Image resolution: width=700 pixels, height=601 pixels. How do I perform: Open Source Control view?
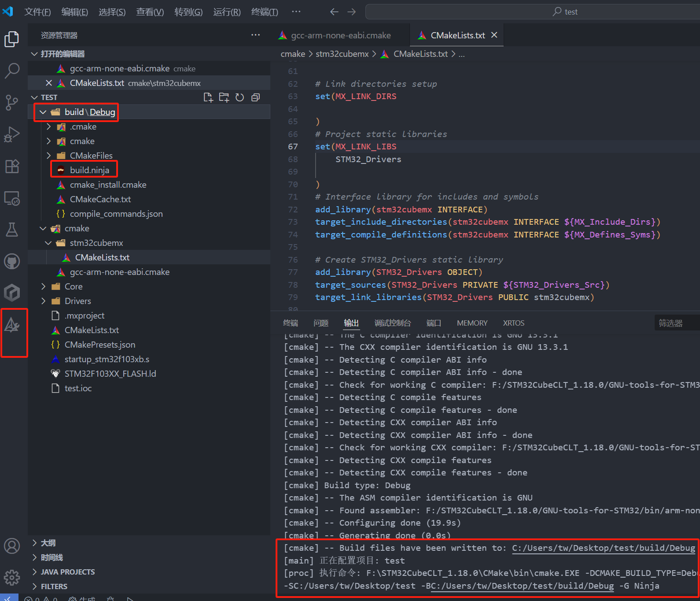pos(12,102)
